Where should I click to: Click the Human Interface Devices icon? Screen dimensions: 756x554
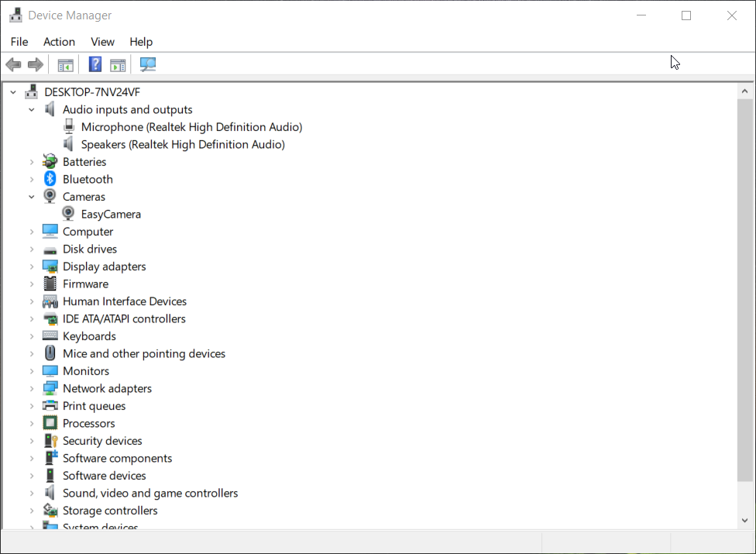[50, 301]
